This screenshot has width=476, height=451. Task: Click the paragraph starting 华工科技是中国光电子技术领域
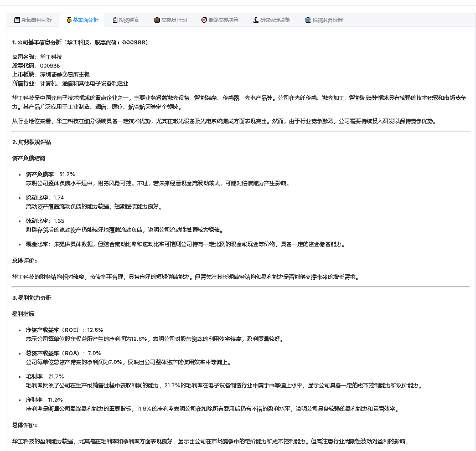coord(239,102)
